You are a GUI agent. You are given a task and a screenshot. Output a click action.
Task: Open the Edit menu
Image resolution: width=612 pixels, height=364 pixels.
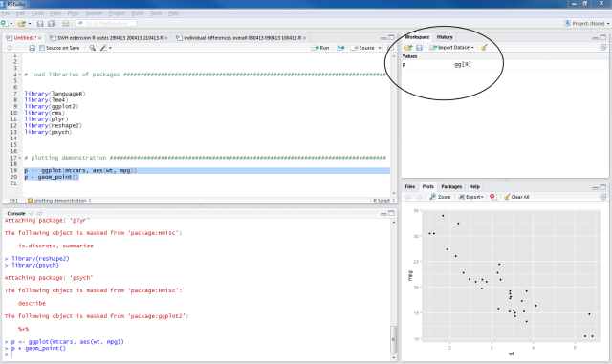tap(20, 13)
